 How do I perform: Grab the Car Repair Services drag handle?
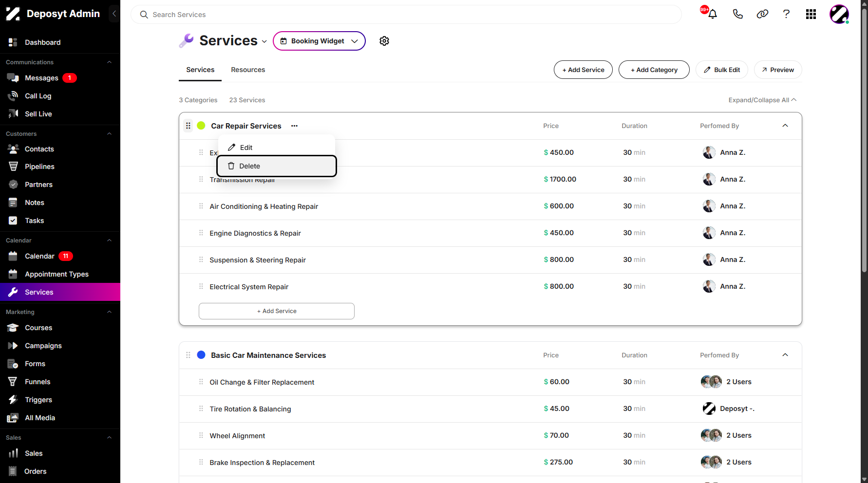tap(188, 126)
